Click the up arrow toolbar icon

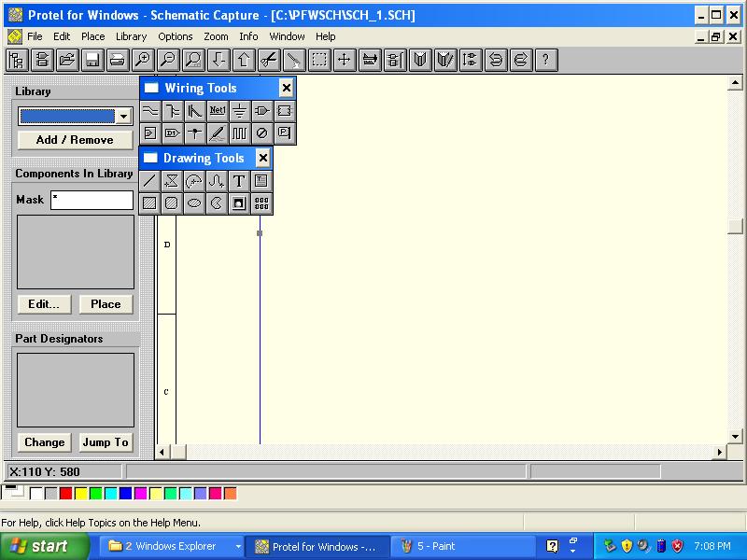[244, 60]
